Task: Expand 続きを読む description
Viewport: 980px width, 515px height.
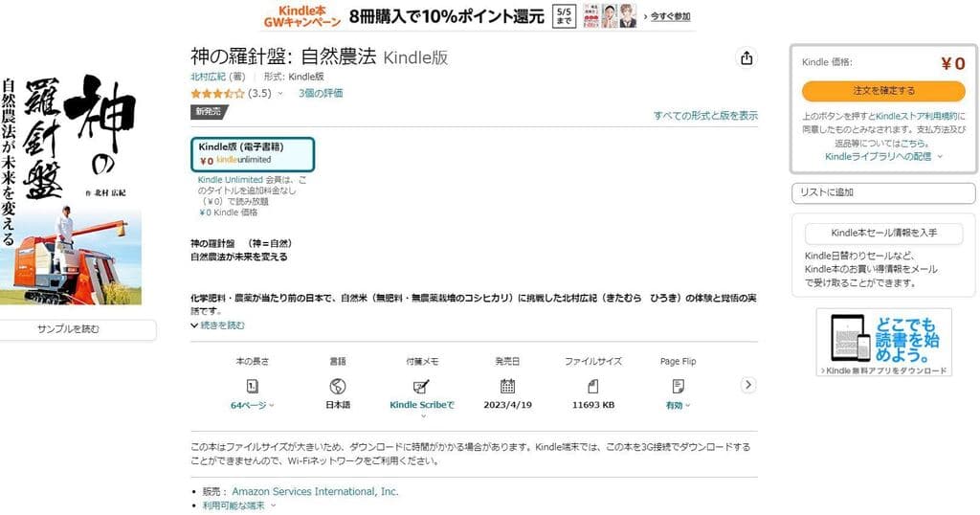Action: (x=217, y=325)
